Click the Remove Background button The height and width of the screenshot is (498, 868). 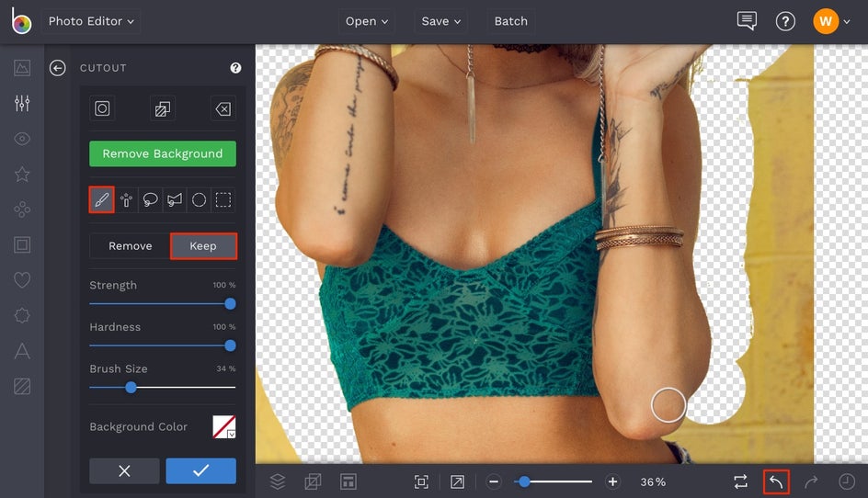163,153
